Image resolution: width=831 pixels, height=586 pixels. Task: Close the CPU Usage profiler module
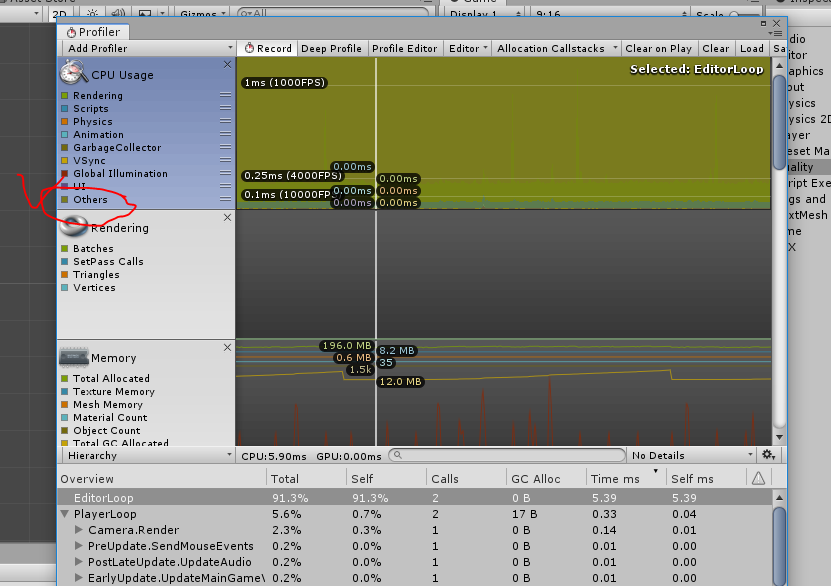(x=227, y=65)
